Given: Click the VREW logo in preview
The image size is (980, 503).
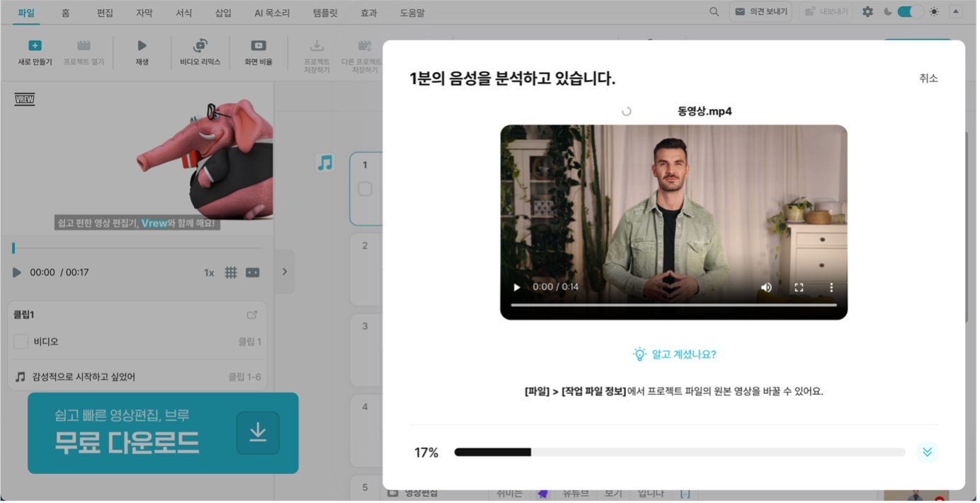Looking at the screenshot, I should [25, 99].
